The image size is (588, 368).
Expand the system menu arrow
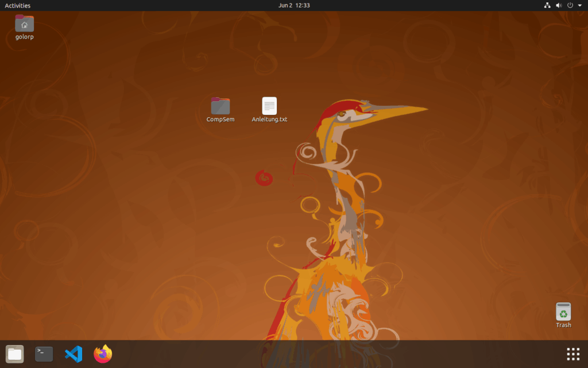click(580, 5)
